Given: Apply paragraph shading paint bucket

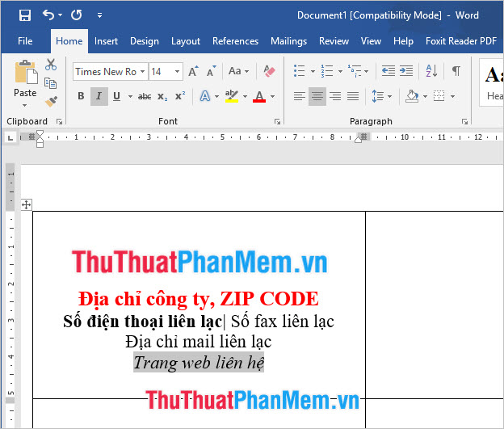Looking at the screenshot, I should tap(412, 96).
